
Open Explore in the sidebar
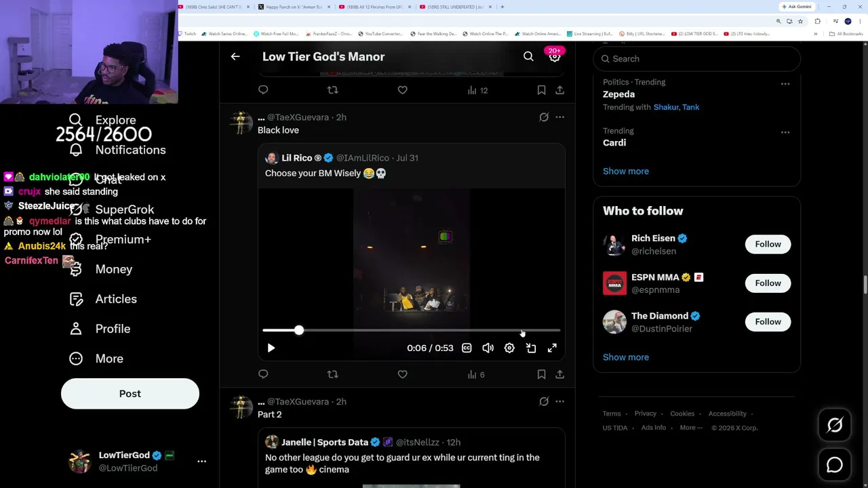[102, 120]
